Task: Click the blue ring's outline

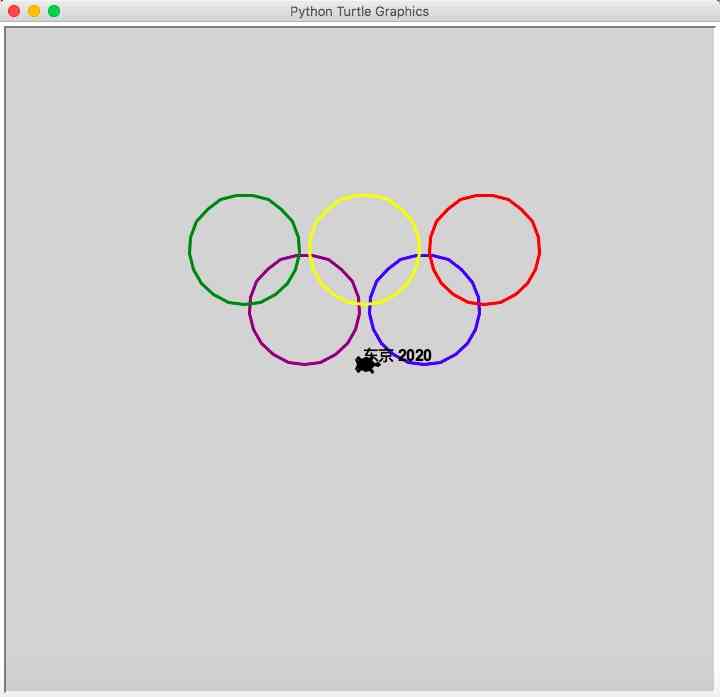Action: 425,364
